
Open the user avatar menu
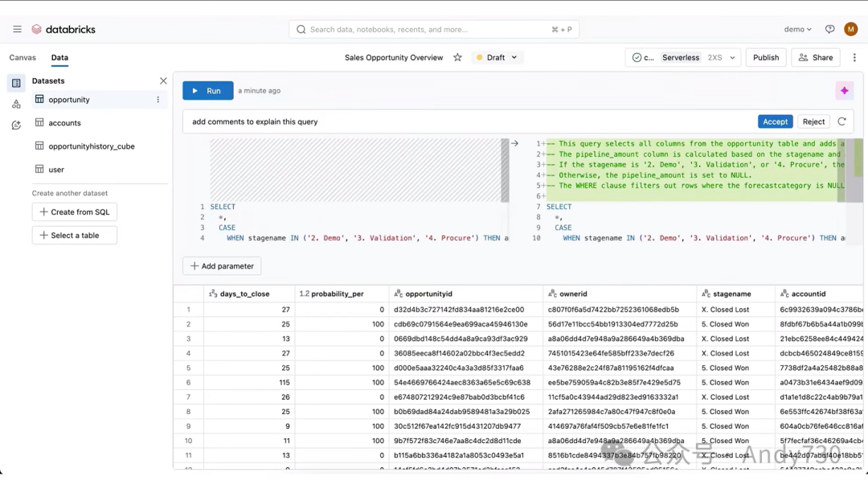[x=851, y=30]
